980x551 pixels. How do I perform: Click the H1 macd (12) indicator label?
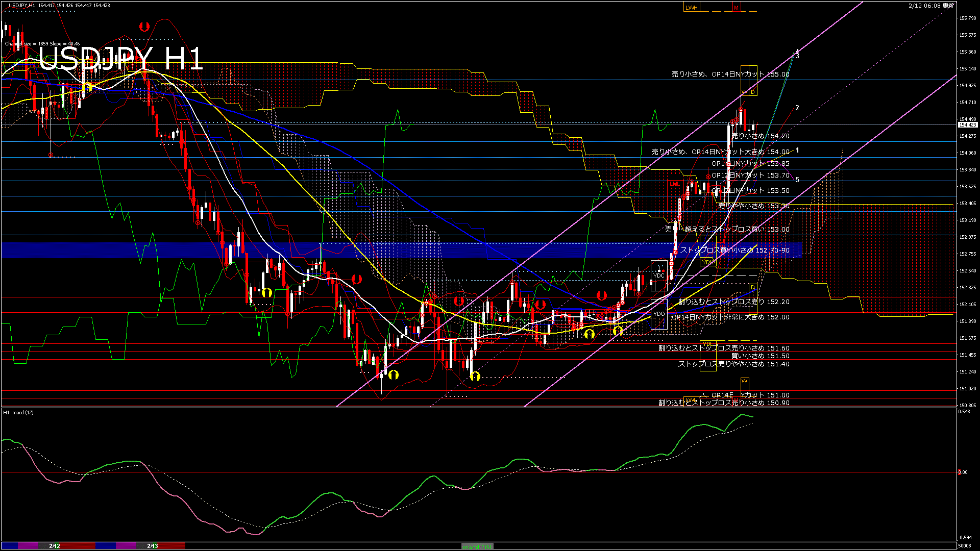[18, 412]
